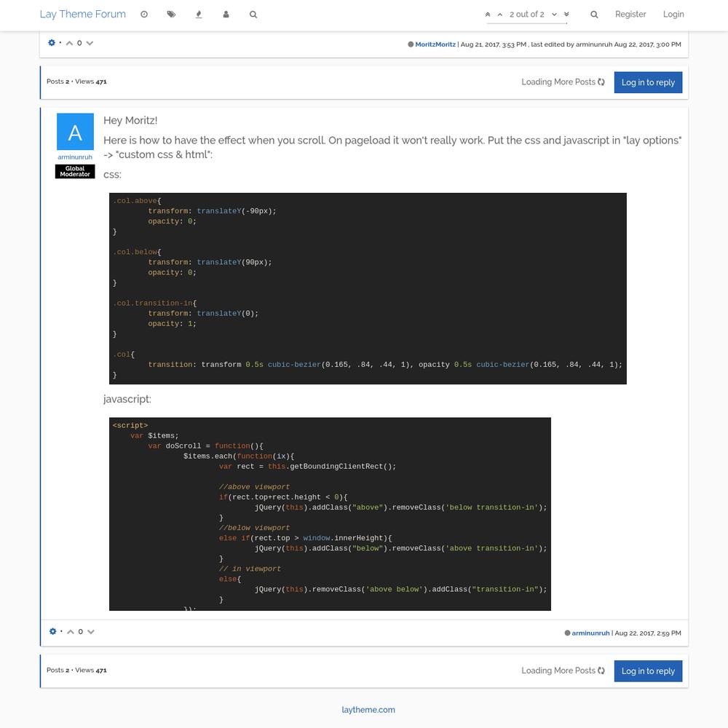Click top Loading More Posts refresh icon
Screen dimensions: 728x728
[601, 82]
